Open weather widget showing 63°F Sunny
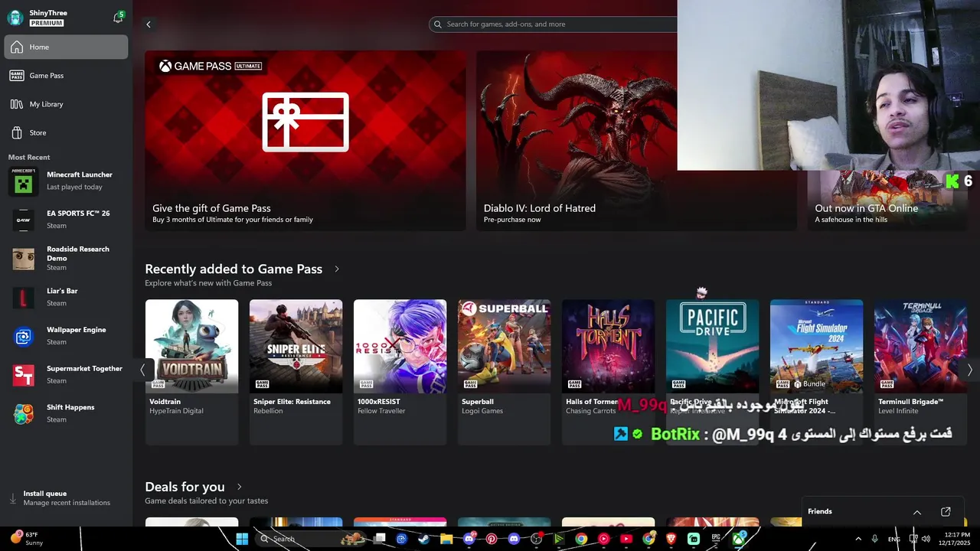Viewport: 980px width, 551px height. (x=27, y=539)
